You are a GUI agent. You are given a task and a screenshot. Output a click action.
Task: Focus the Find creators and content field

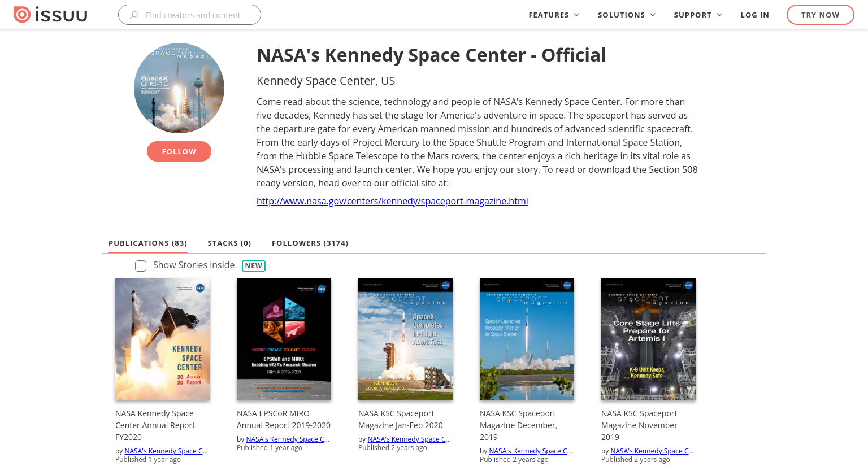tap(189, 15)
